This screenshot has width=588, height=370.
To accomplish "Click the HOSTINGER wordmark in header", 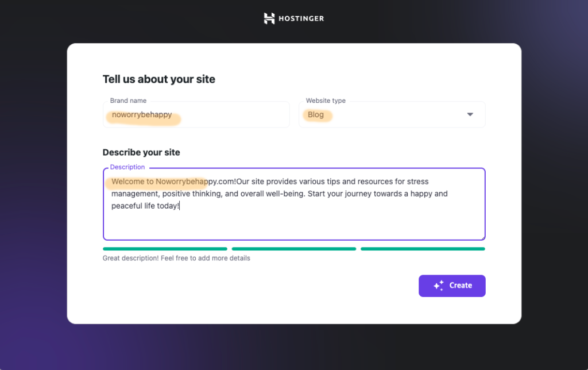I will point(301,18).
